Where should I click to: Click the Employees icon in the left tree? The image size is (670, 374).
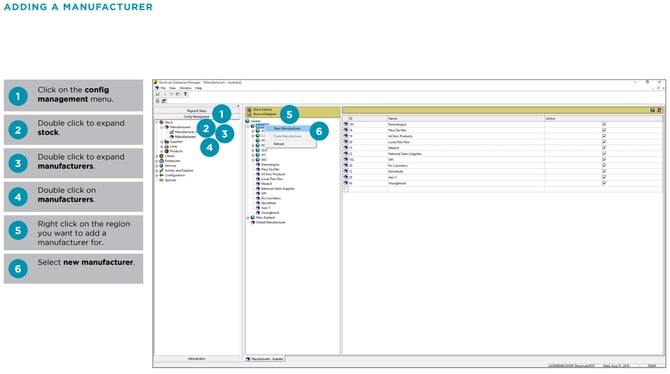click(x=162, y=161)
